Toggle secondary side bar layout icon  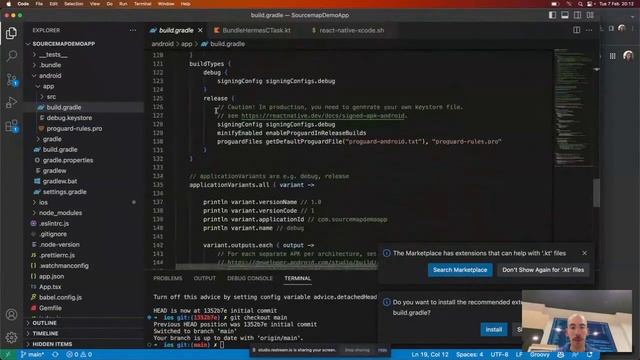click(x=577, y=15)
